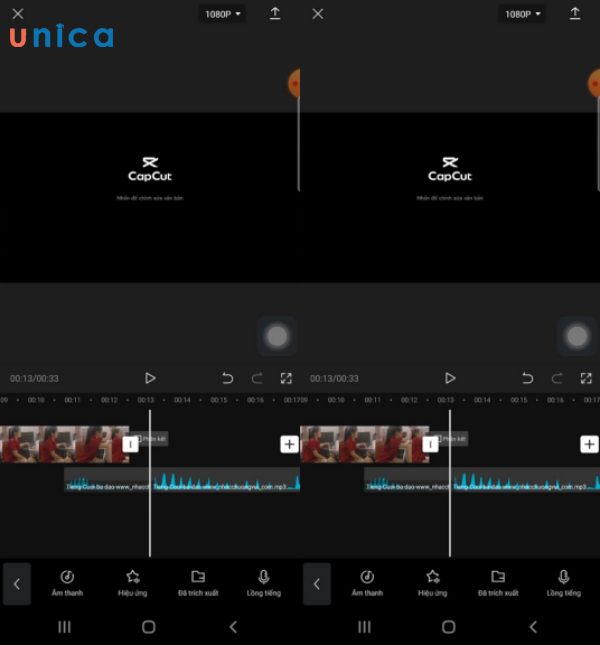This screenshot has height=645, width=600.
Task: Open 1080P resolution dropdown in right screen
Action: 522,14
